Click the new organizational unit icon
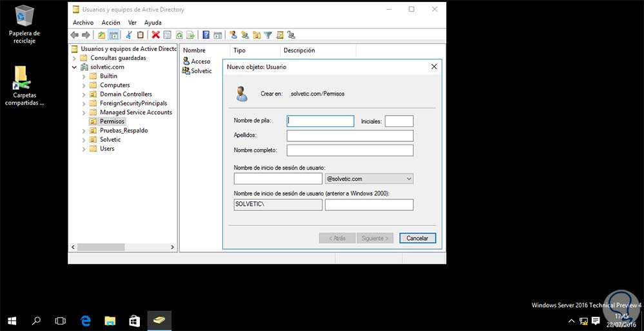 (257, 35)
